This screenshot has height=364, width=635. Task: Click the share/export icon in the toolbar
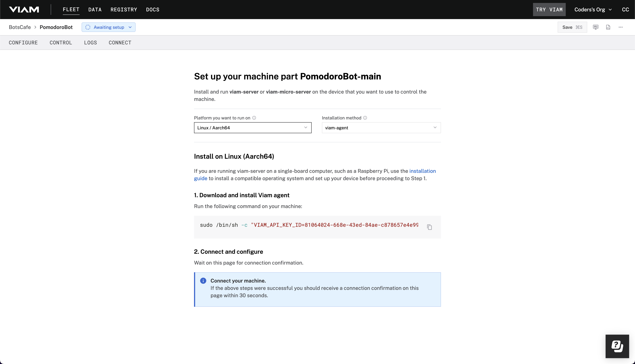tap(608, 27)
